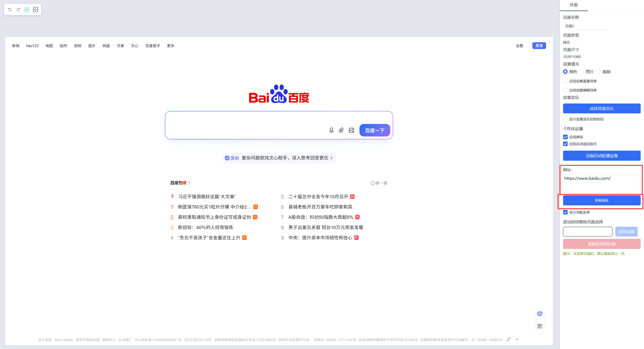Open hot search item A股收盘：科创50指数大跌超5%

pyautogui.click(x=321, y=217)
